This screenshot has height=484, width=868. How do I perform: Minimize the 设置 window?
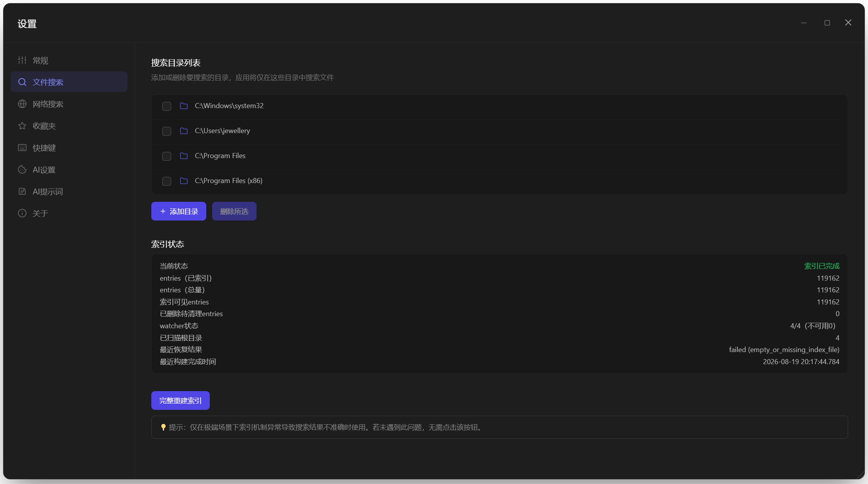tap(804, 23)
